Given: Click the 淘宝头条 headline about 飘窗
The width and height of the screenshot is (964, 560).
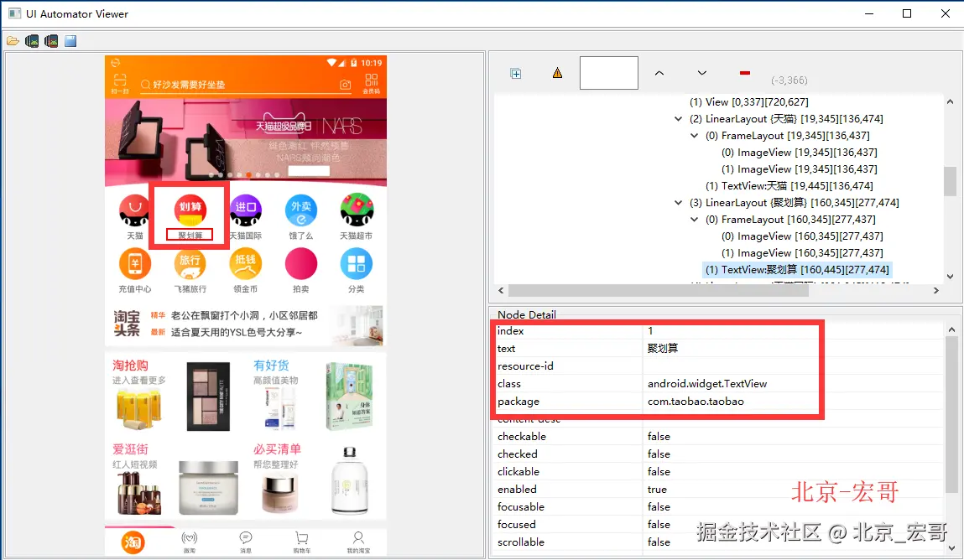Looking at the screenshot, I should pos(244,315).
